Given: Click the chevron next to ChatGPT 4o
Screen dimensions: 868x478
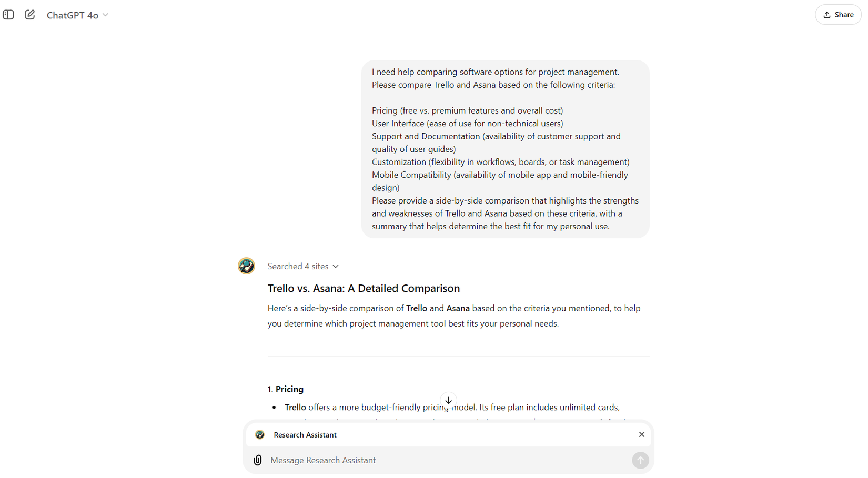Looking at the screenshot, I should coord(106,15).
